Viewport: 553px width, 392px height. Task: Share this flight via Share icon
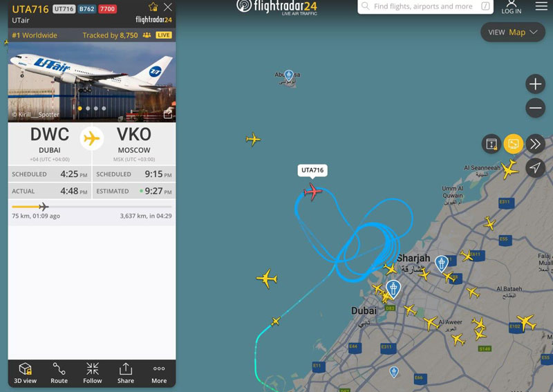click(x=126, y=373)
